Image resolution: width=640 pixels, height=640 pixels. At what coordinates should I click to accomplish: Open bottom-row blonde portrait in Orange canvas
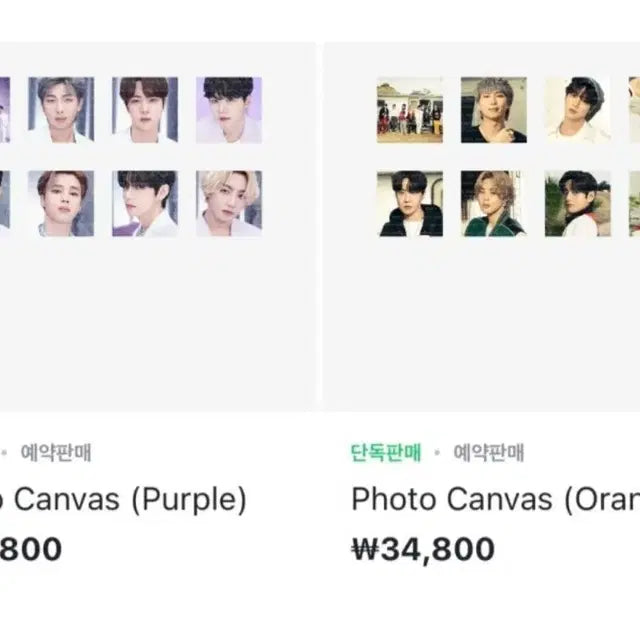point(493,203)
